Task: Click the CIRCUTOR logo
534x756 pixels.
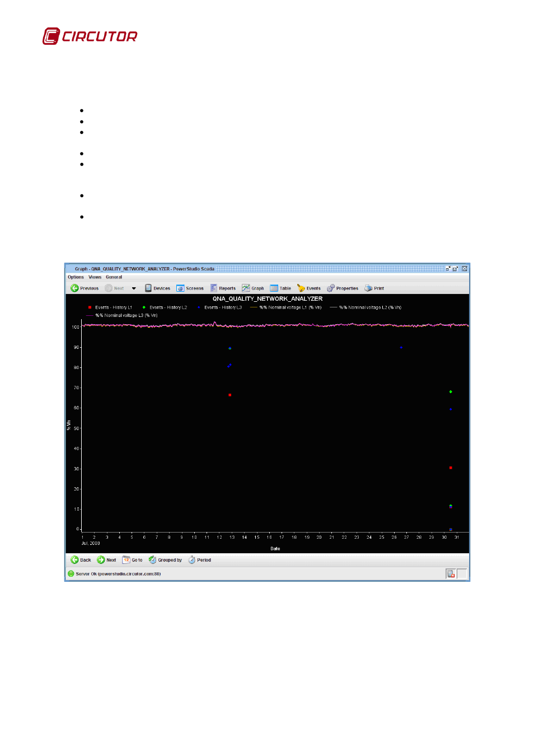Action: click(90, 36)
